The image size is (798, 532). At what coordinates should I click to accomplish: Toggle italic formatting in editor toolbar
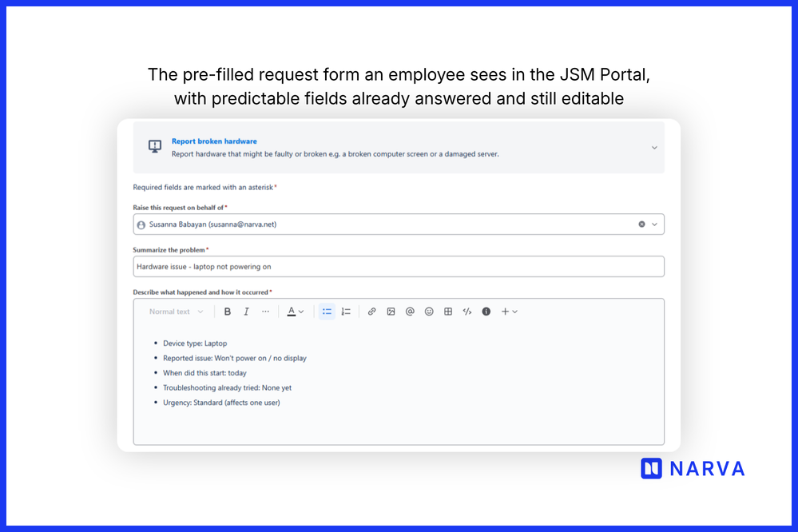(x=246, y=312)
